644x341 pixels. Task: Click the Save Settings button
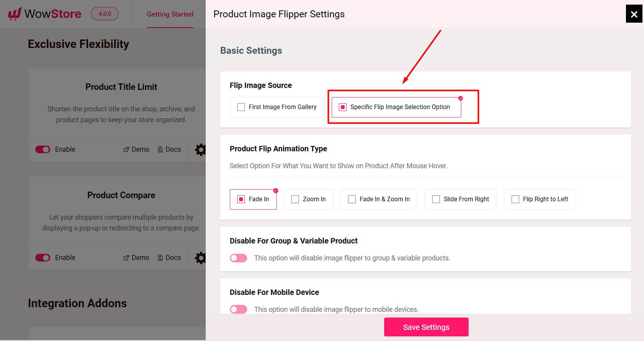[x=426, y=327]
